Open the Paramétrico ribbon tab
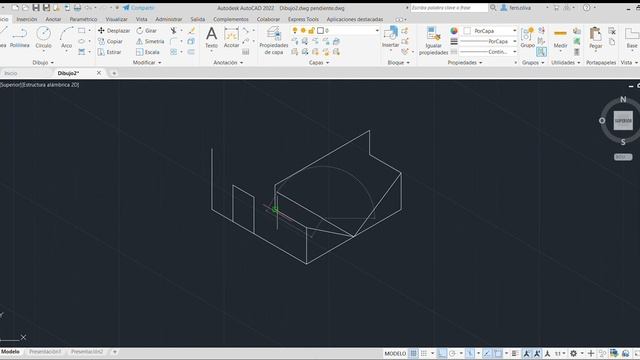The image size is (640, 360). click(x=83, y=19)
